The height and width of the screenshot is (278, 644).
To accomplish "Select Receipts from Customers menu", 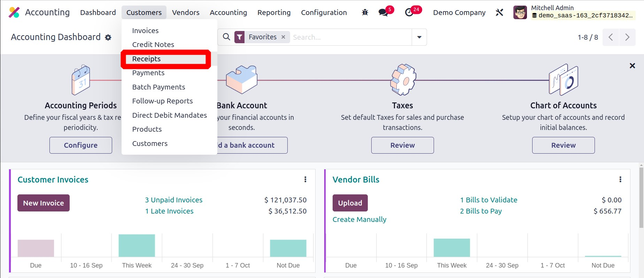I will click(x=147, y=59).
